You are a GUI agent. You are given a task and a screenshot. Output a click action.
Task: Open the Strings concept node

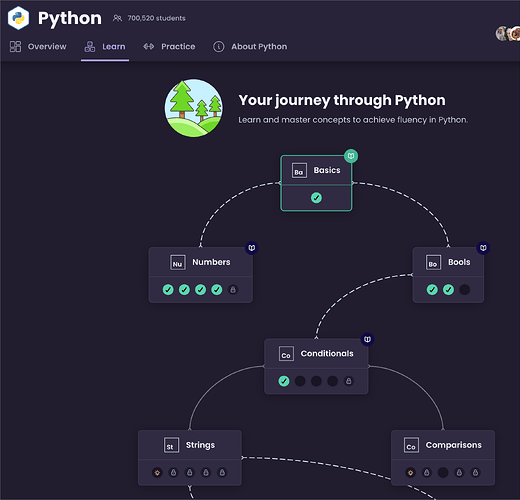tap(190, 458)
